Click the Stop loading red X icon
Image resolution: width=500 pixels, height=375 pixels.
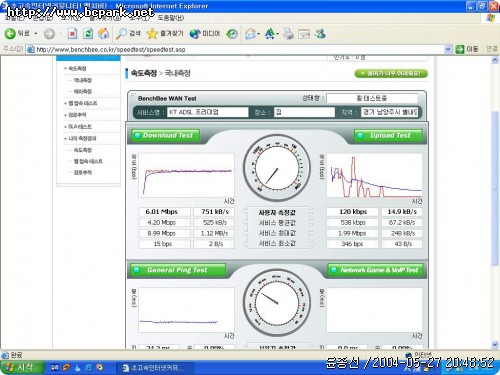(72, 33)
